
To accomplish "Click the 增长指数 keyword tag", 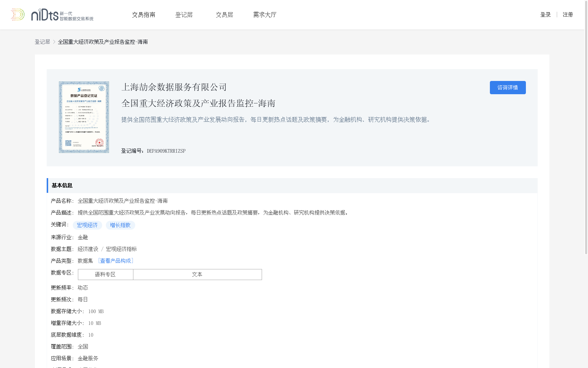I will click(121, 225).
